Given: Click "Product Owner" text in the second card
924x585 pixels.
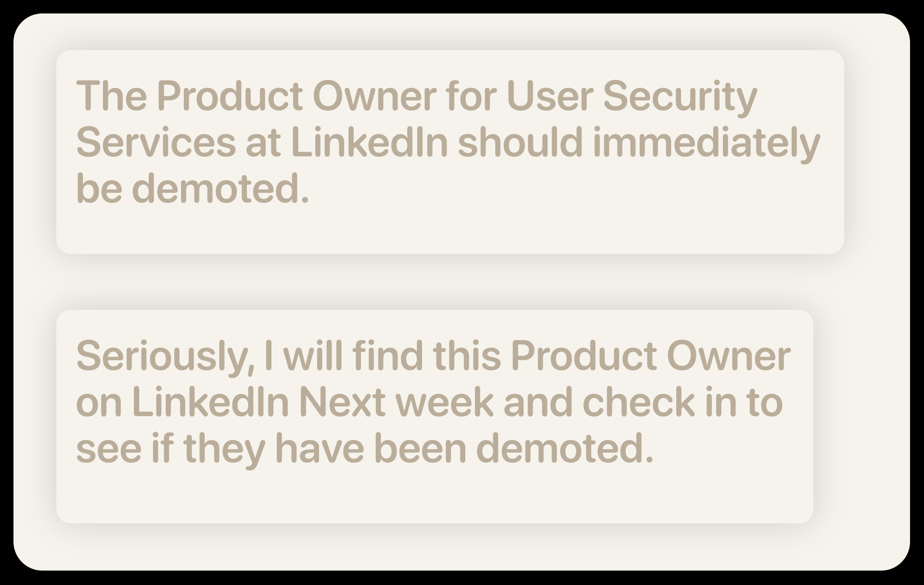Looking at the screenshot, I should tap(651, 356).
